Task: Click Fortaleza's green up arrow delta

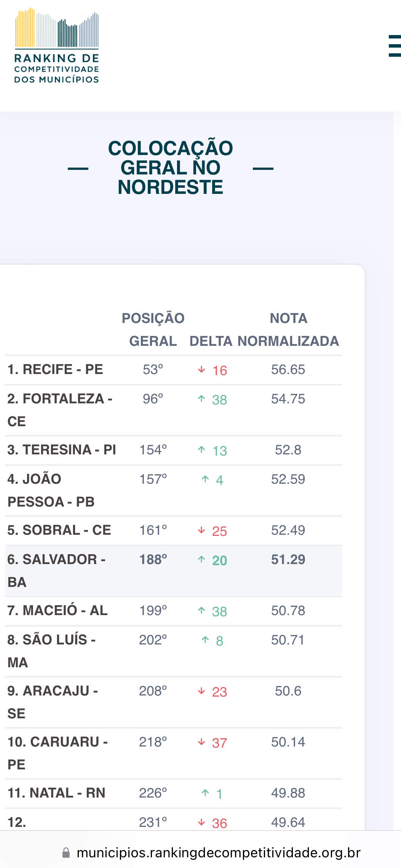Action: click(x=201, y=399)
